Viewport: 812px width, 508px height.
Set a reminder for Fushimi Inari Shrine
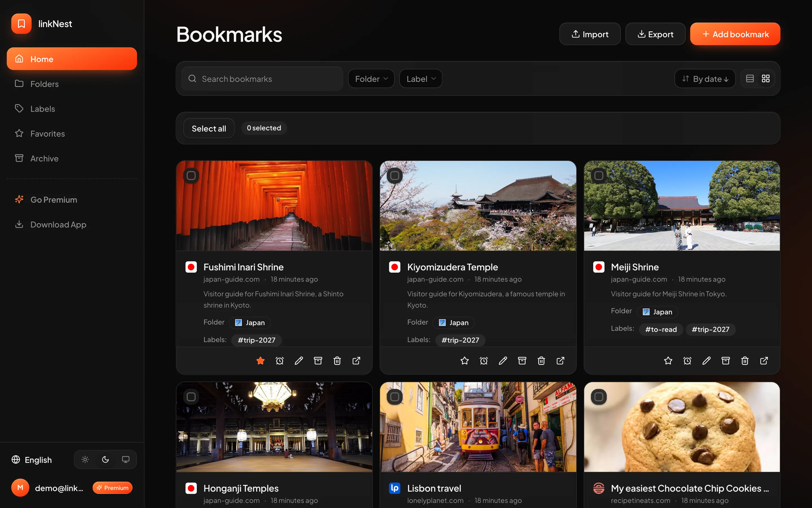tap(279, 360)
